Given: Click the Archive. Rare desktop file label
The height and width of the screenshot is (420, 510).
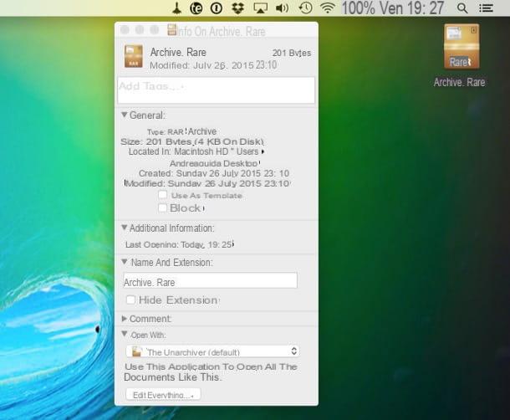Looking at the screenshot, I should coord(459,82).
